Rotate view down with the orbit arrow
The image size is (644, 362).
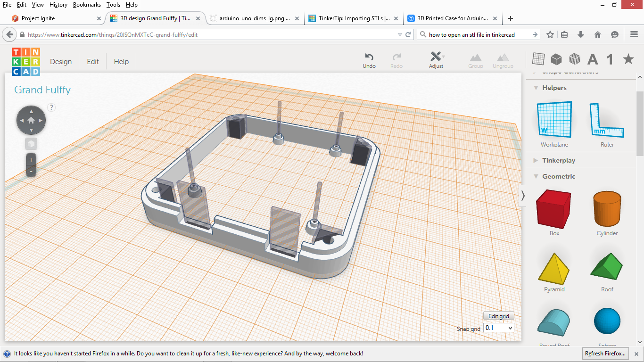(31, 131)
